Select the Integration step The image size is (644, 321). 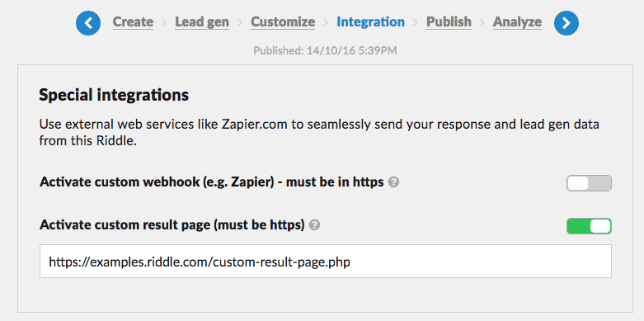click(370, 21)
